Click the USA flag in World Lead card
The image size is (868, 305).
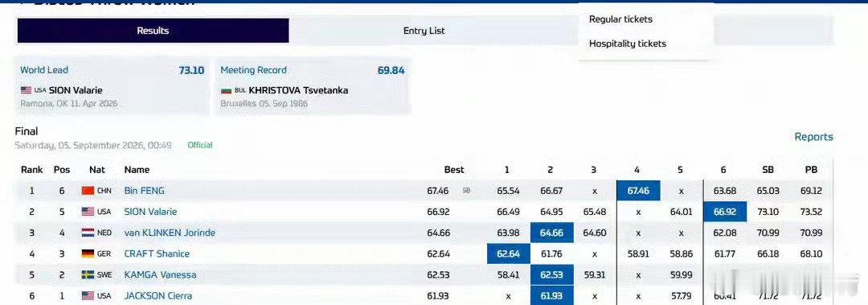click(26, 90)
